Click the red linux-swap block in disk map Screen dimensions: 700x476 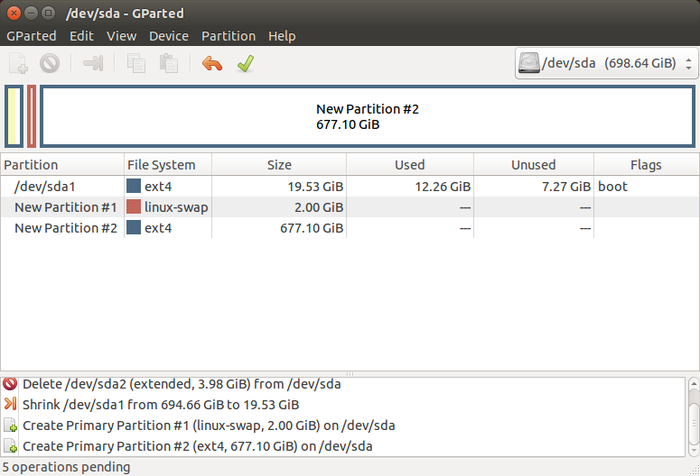[32, 116]
